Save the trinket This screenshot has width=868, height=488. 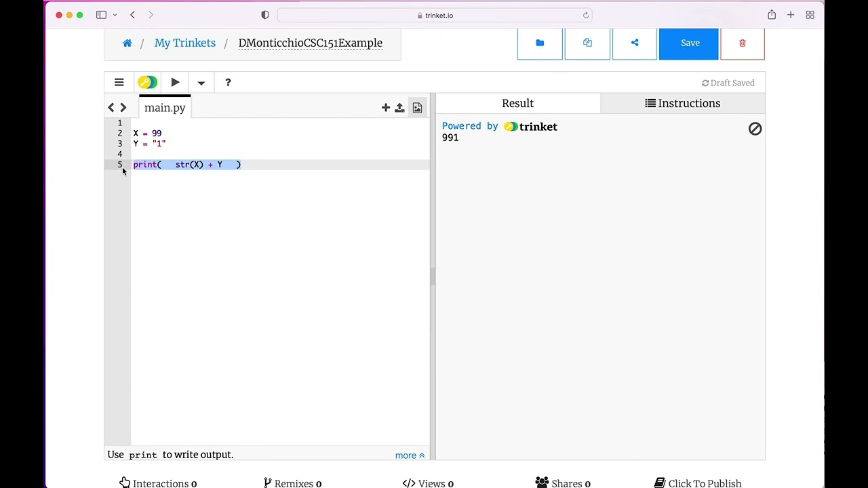[x=689, y=43]
